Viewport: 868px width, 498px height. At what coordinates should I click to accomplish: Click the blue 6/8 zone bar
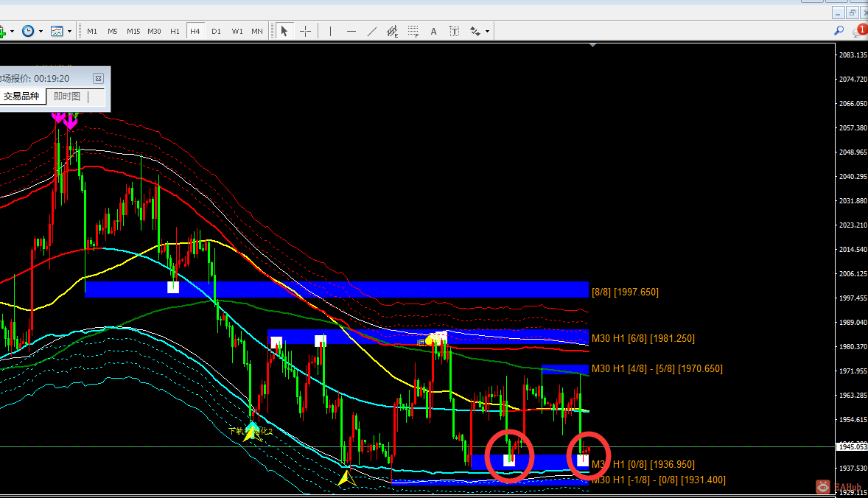pos(428,337)
